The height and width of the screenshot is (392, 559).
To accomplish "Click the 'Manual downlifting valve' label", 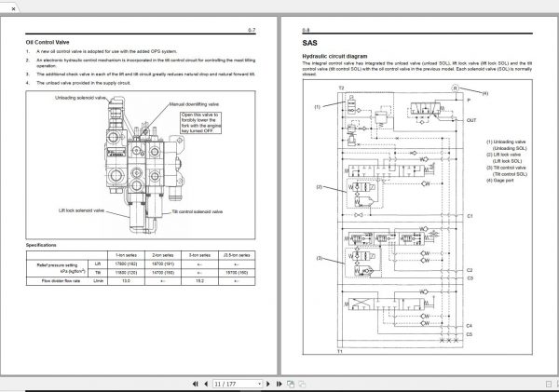I will pyautogui.click(x=194, y=104).
